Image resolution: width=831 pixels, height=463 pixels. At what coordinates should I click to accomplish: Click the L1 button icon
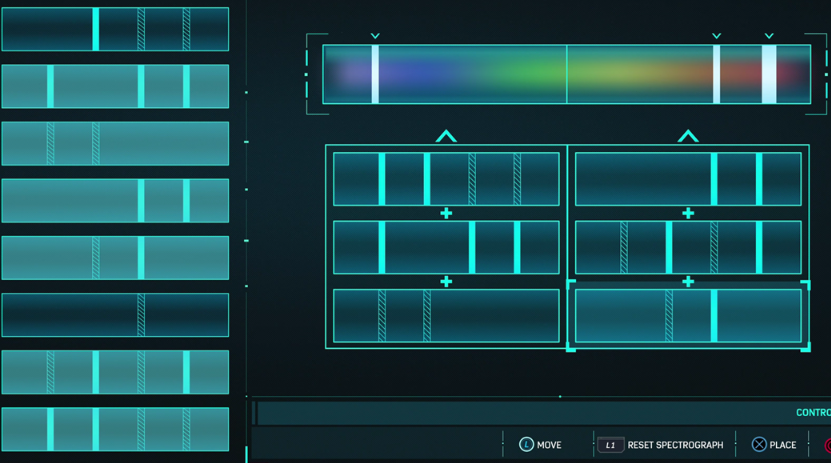coord(611,445)
